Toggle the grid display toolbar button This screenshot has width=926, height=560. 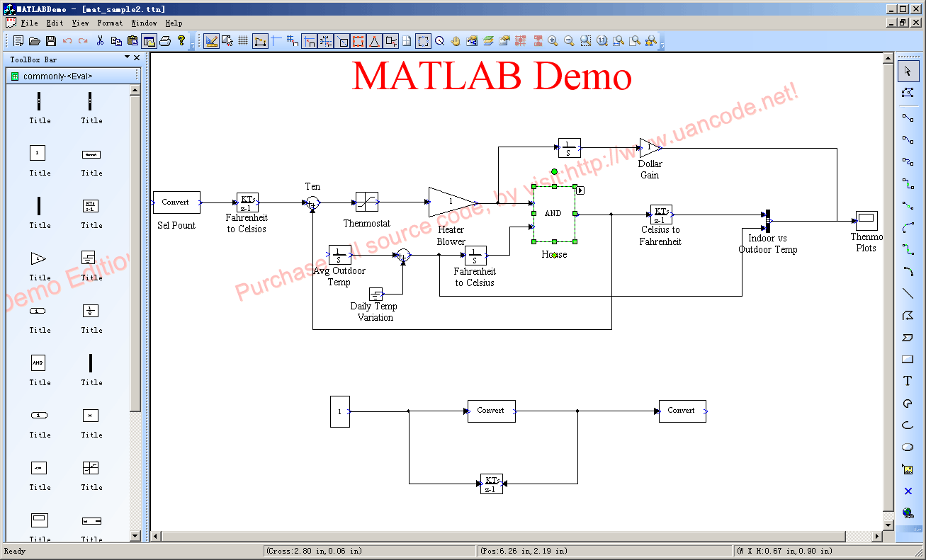[x=243, y=41]
